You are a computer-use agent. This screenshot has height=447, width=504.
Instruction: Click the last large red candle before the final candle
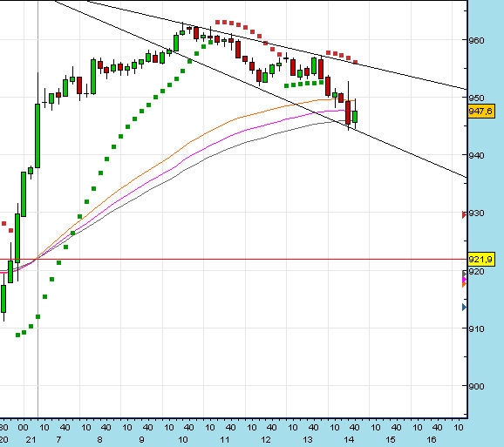coord(348,112)
